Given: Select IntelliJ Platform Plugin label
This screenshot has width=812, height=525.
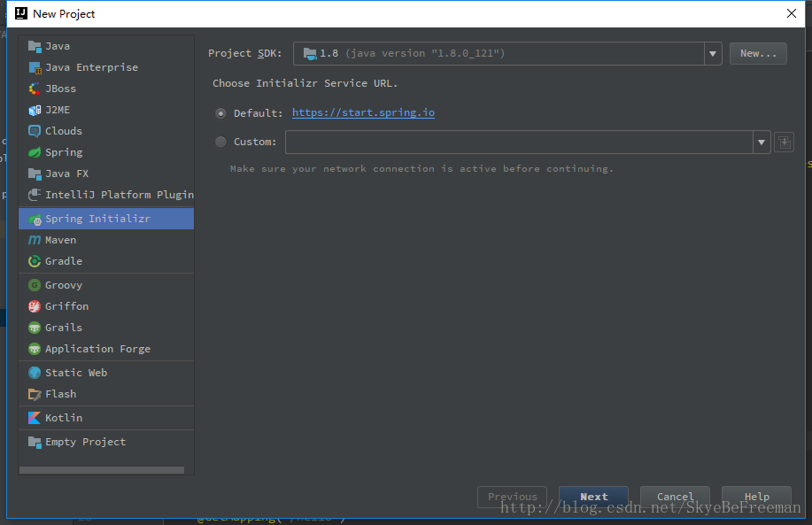Looking at the screenshot, I should pos(120,195).
